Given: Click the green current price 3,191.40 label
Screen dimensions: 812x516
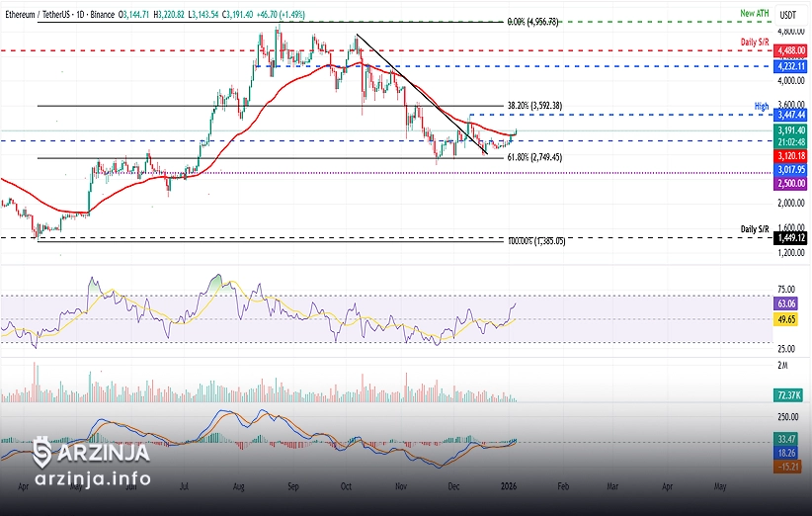Looking at the screenshot, I should [x=790, y=130].
